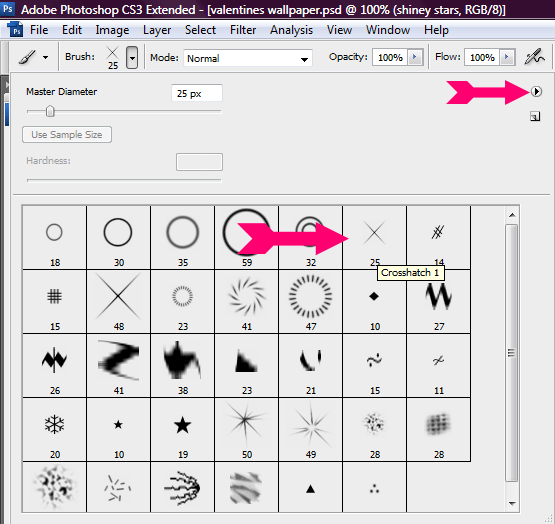Click the brush list scroll down arrow
The width and height of the screenshot is (555, 524).
512,503
